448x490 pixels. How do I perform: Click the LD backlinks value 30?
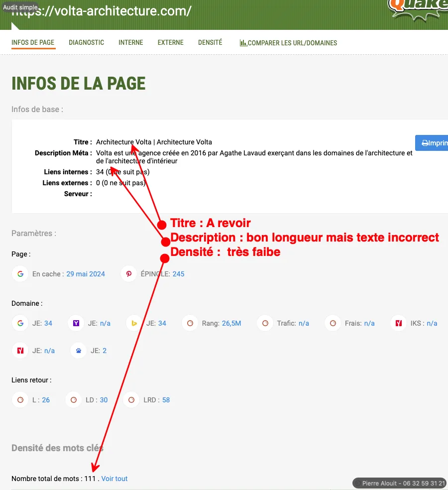[104, 400]
